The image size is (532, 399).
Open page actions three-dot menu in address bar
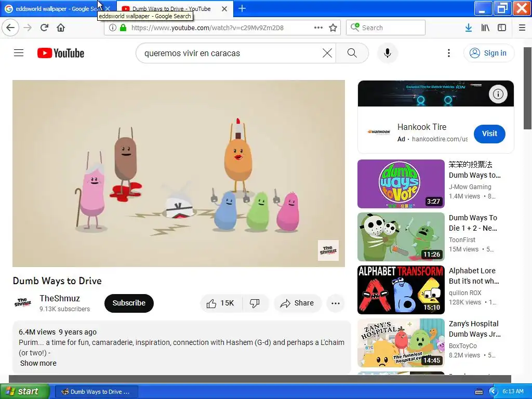(x=318, y=28)
